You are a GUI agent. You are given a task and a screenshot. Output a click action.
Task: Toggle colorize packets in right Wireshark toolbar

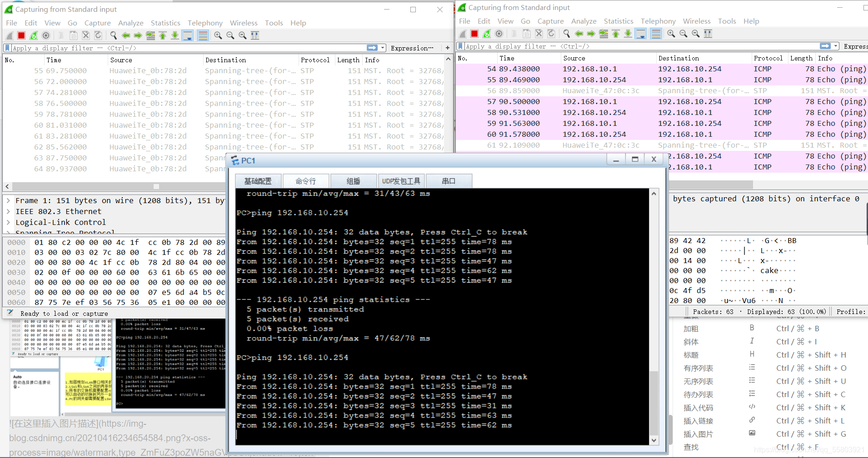pos(656,34)
